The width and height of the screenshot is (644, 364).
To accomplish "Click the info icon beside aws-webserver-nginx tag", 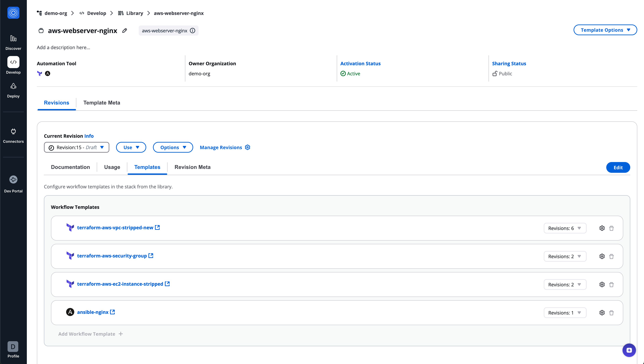I will click(x=193, y=31).
